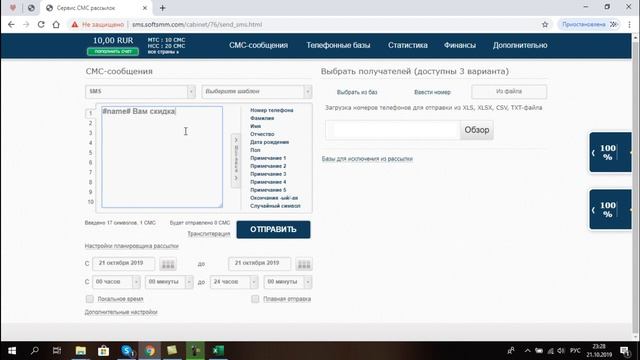The width and height of the screenshot is (640, 360).
Task: Click the file path input field
Action: click(393, 130)
